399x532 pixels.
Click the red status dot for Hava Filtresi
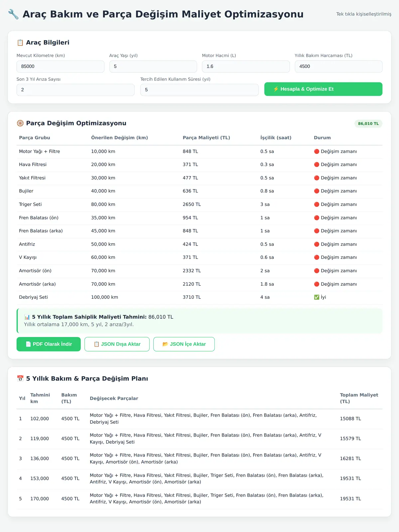tap(317, 164)
